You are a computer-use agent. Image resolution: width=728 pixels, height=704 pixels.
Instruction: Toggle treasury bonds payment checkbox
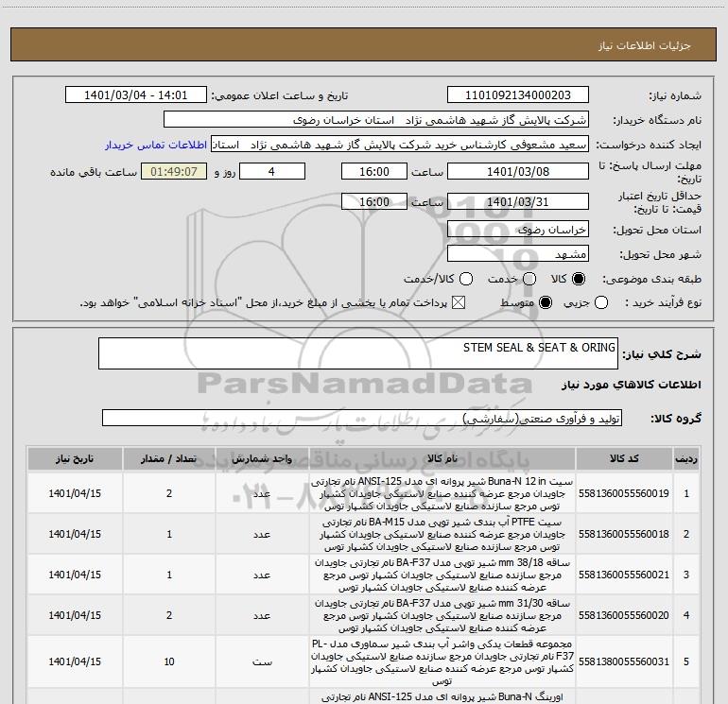tap(459, 302)
